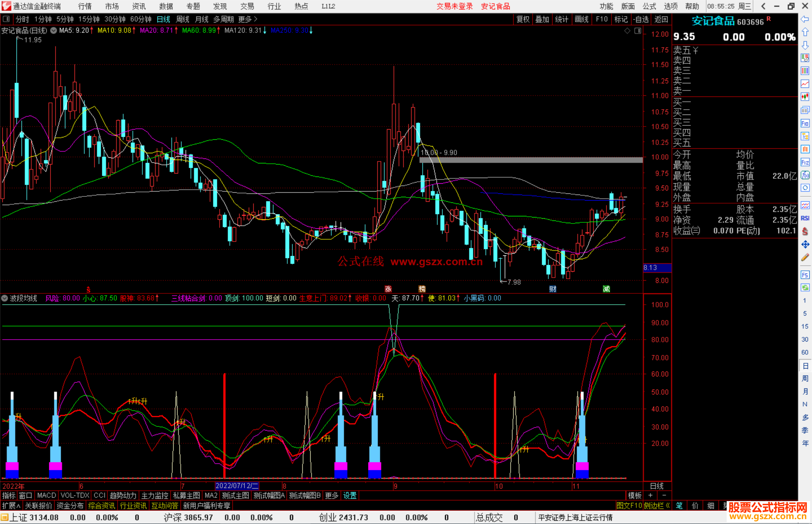Click the candlestick chart icon in sidebar
Image resolution: width=812 pixels, height=524 pixels.
[805, 97]
